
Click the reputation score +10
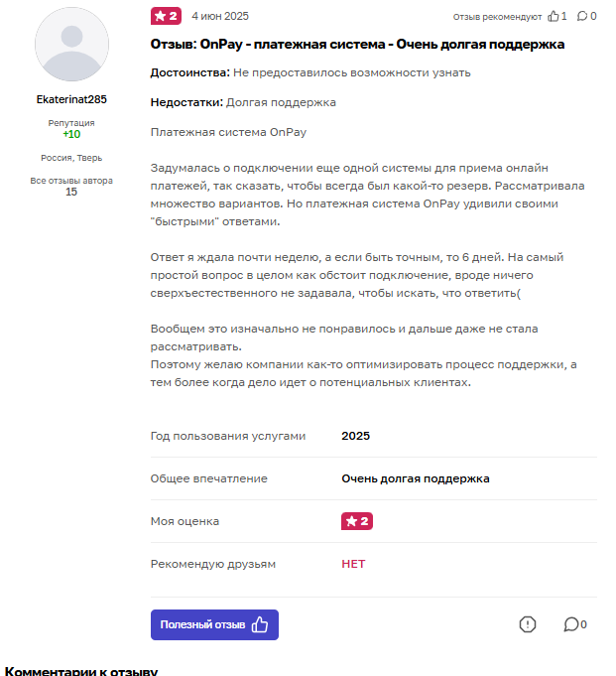[x=71, y=134]
